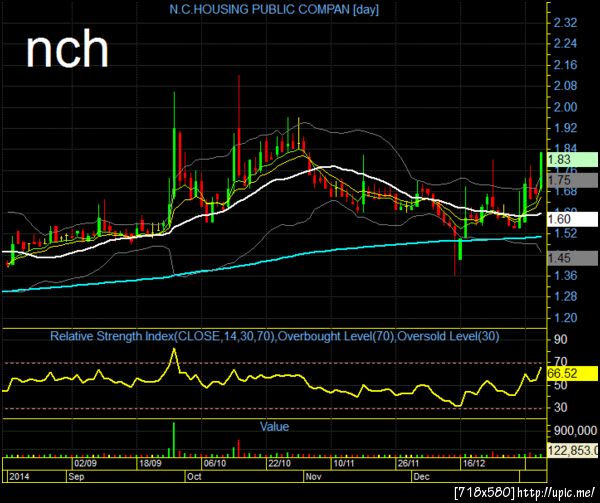Click the tallest green volume bar in September

174,440
